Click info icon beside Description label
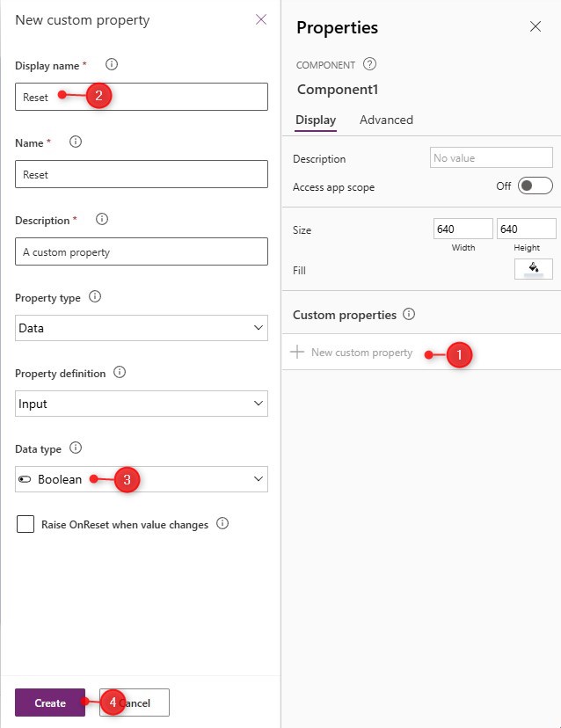Viewport: 561px width, 728px height. pyautogui.click(x=102, y=219)
